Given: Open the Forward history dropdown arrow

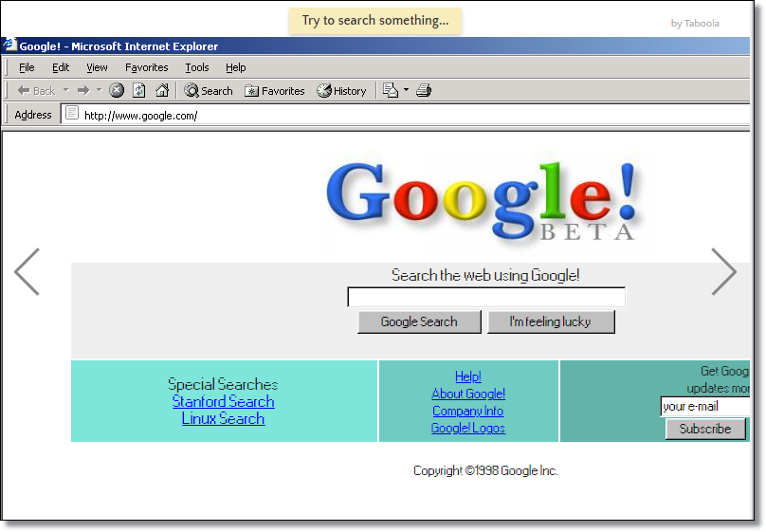Looking at the screenshot, I should click(100, 90).
